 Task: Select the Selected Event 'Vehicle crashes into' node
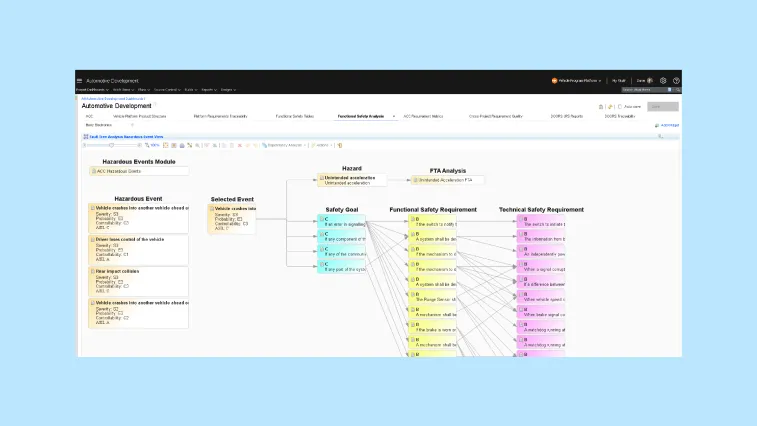tap(232, 219)
